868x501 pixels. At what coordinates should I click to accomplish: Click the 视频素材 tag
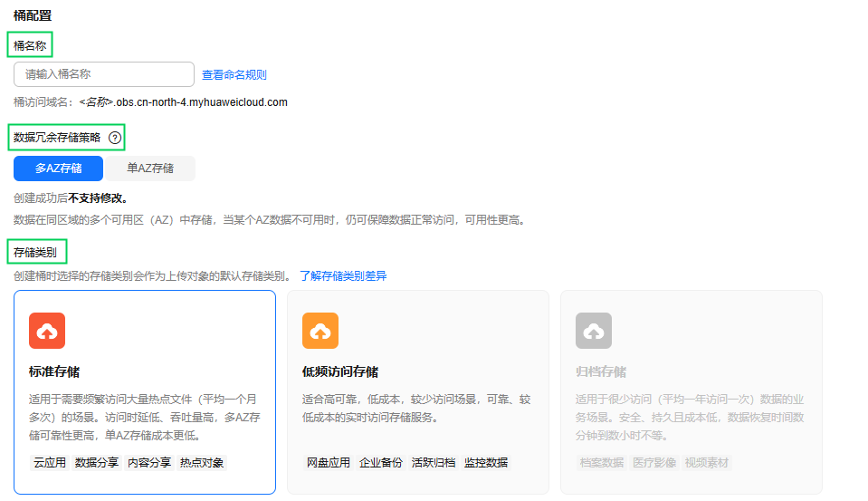click(706, 463)
